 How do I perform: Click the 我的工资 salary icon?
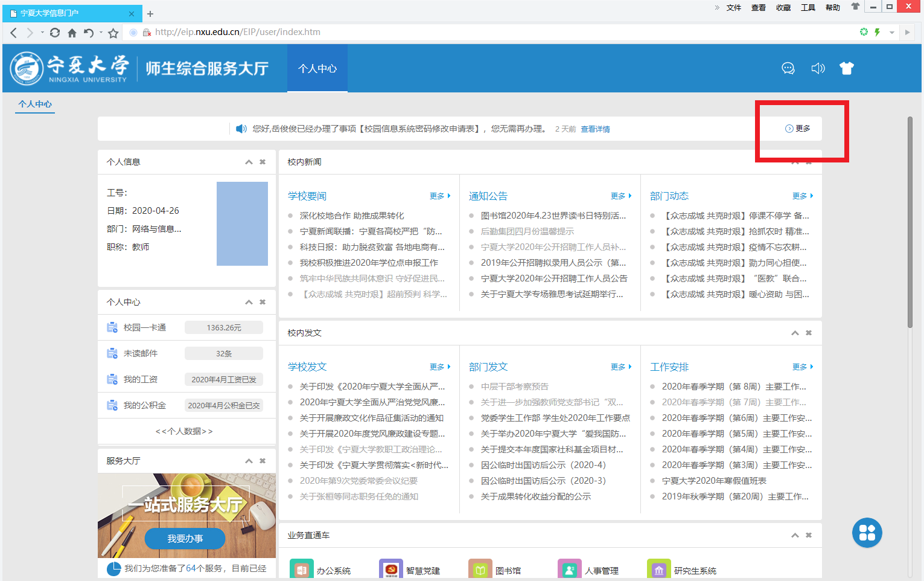[112, 379]
